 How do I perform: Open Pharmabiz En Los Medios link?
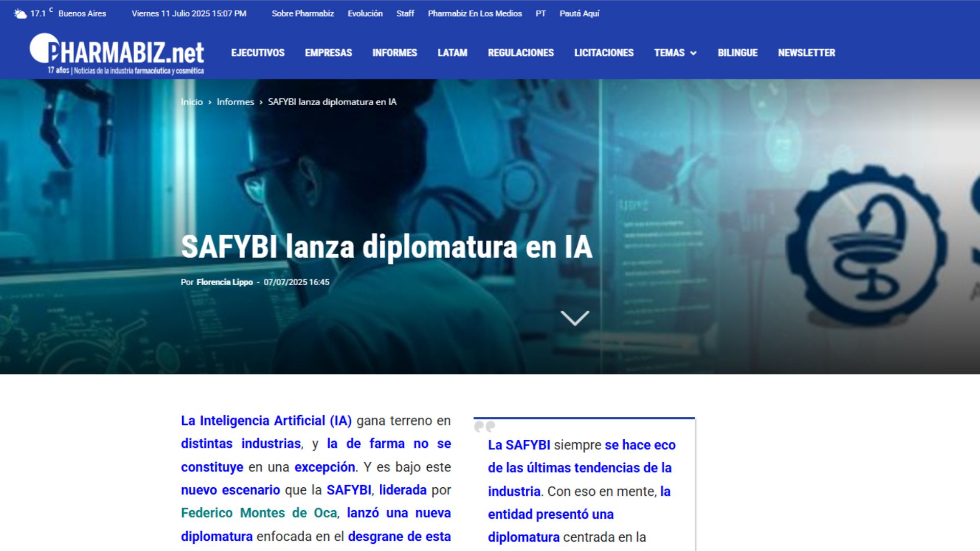475,14
